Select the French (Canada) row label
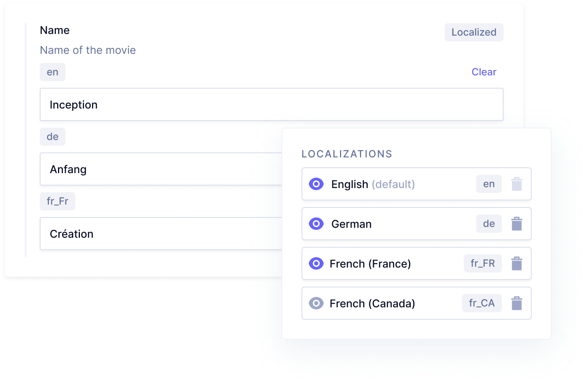This screenshot has width=588, height=386. click(x=372, y=304)
